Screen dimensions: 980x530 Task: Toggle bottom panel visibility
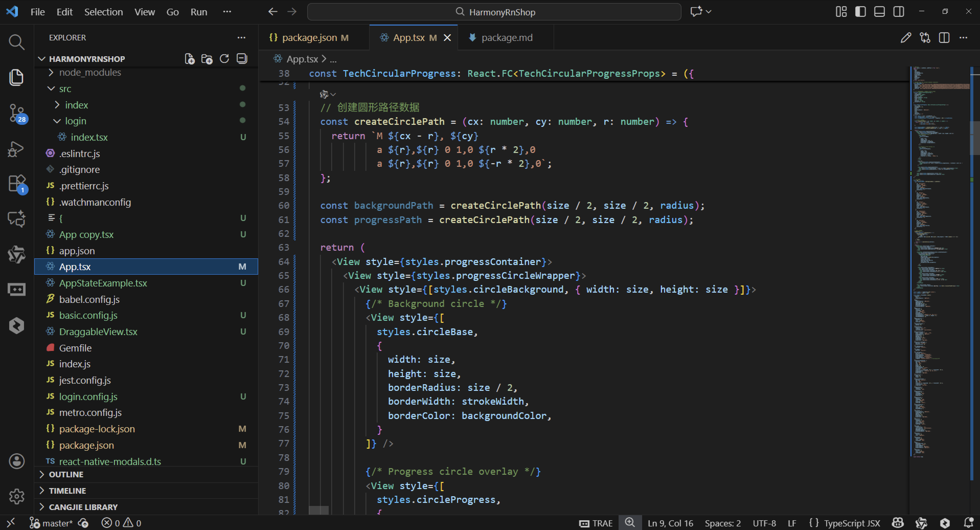879,12
